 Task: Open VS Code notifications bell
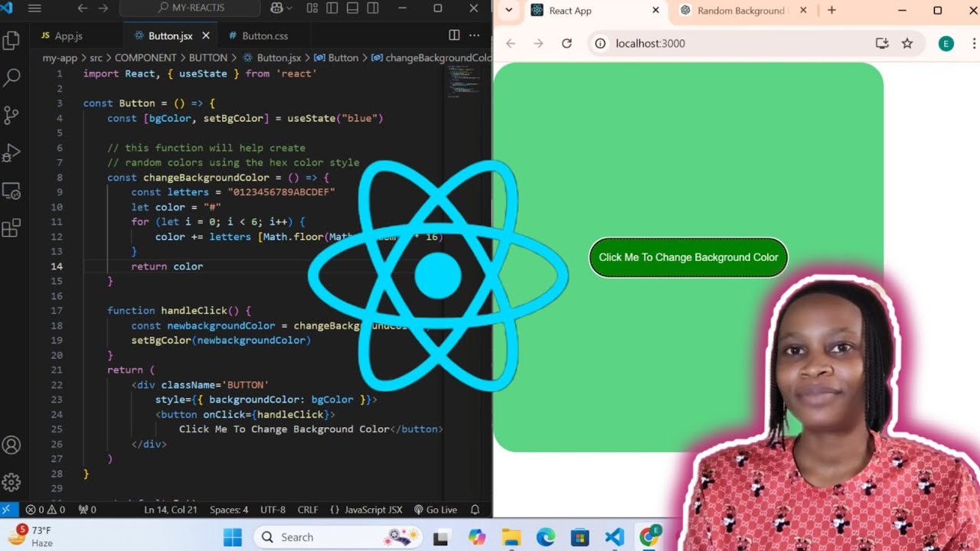pyautogui.click(x=475, y=510)
